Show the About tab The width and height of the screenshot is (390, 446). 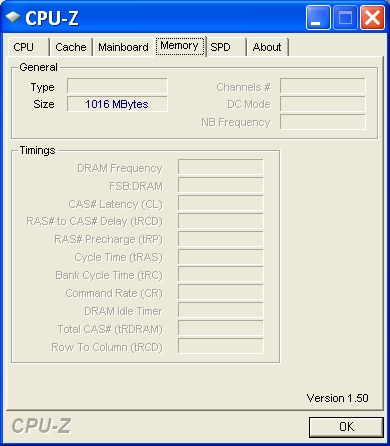tap(268, 47)
